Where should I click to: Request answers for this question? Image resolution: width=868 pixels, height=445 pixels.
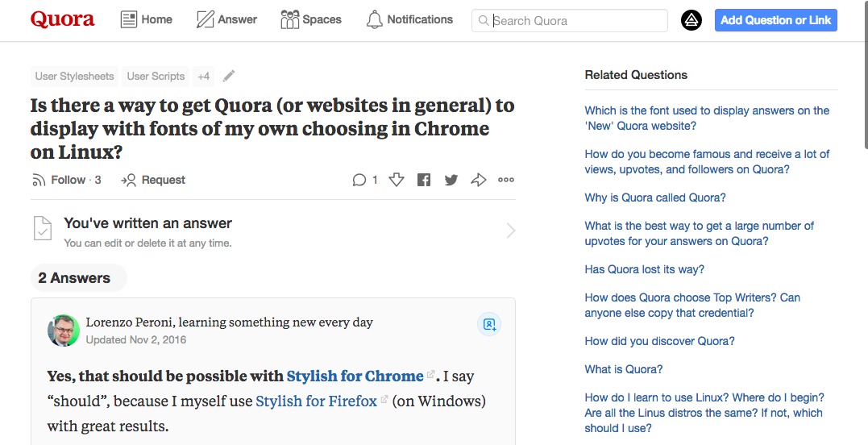tap(153, 180)
